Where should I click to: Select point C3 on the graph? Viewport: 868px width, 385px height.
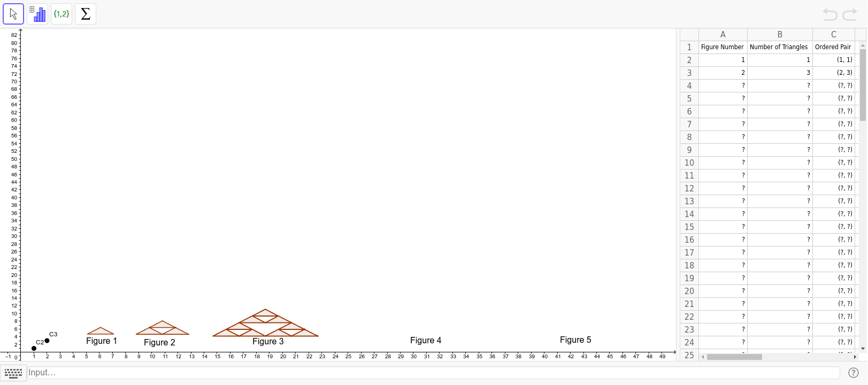coord(47,341)
